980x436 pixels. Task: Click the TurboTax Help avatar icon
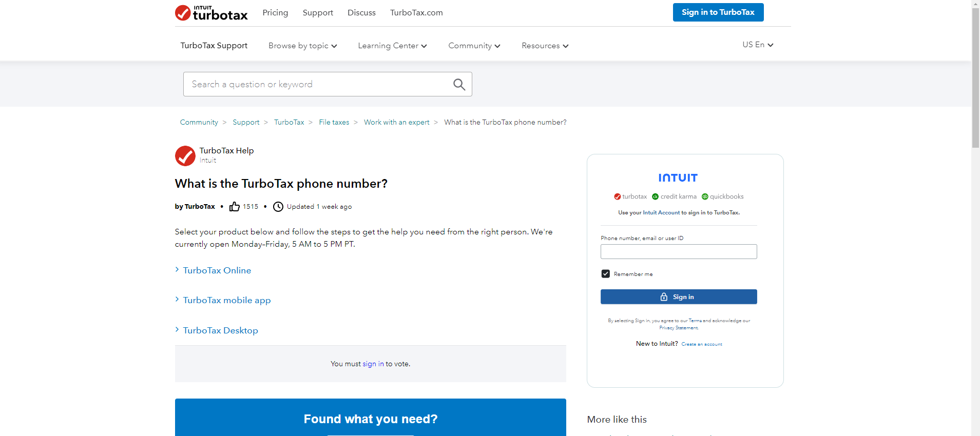(185, 156)
